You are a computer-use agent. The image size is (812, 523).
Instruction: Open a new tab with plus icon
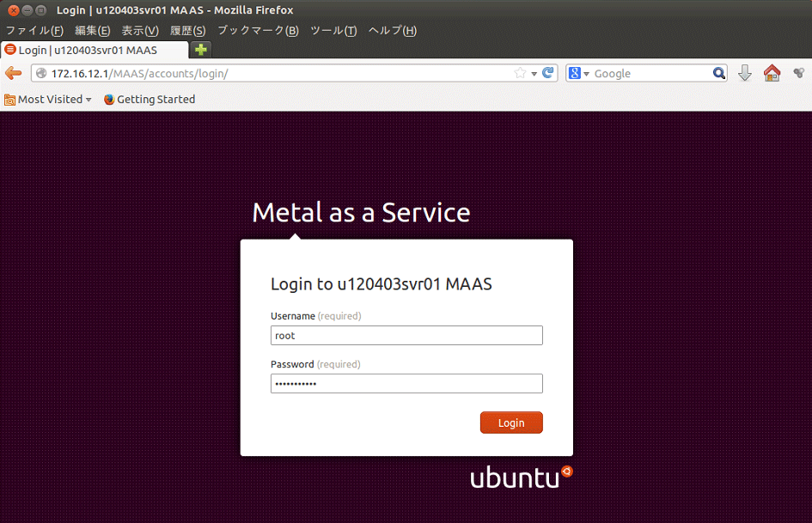(201, 50)
